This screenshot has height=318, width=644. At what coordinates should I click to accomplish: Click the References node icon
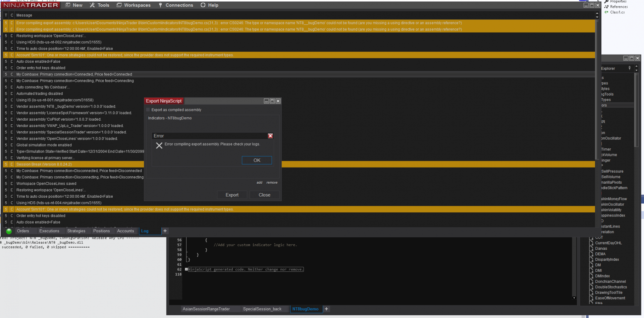click(x=606, y=7)
